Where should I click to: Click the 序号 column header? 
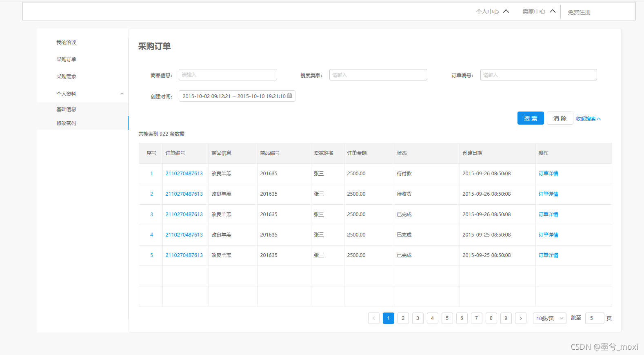[x=151, y=153]
